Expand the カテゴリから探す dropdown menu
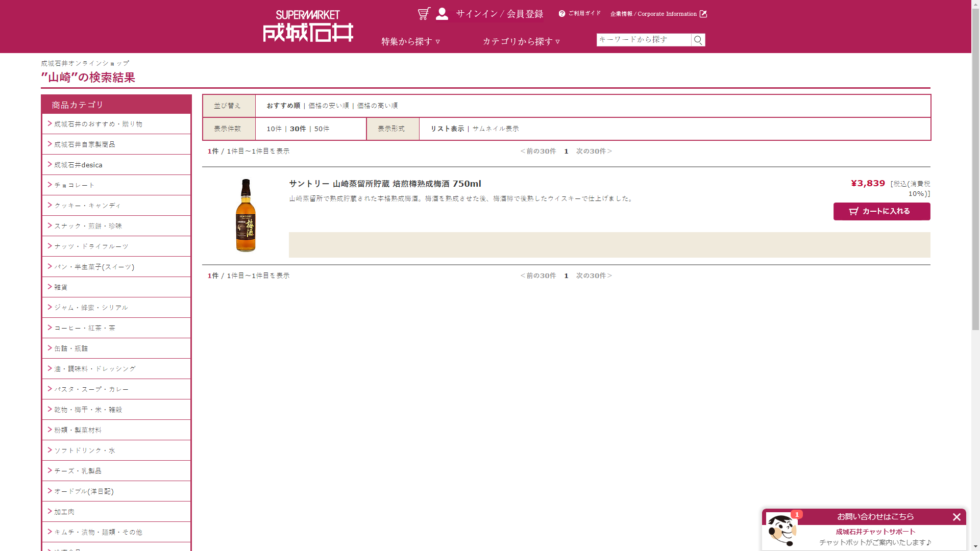Image resolution: width=980 pixels, height=551 pixels. pyautogui.click(x=521, y=41)
